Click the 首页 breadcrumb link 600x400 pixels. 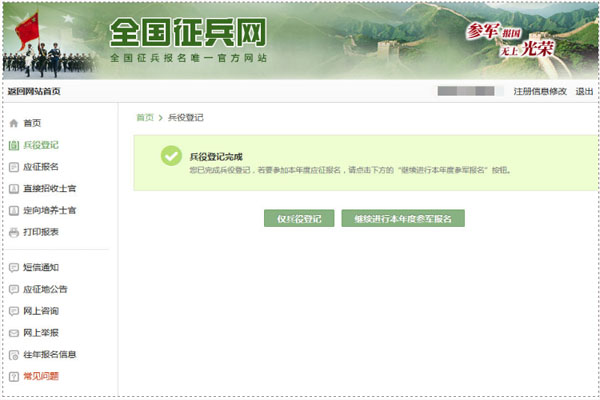[x=145, y=118]
